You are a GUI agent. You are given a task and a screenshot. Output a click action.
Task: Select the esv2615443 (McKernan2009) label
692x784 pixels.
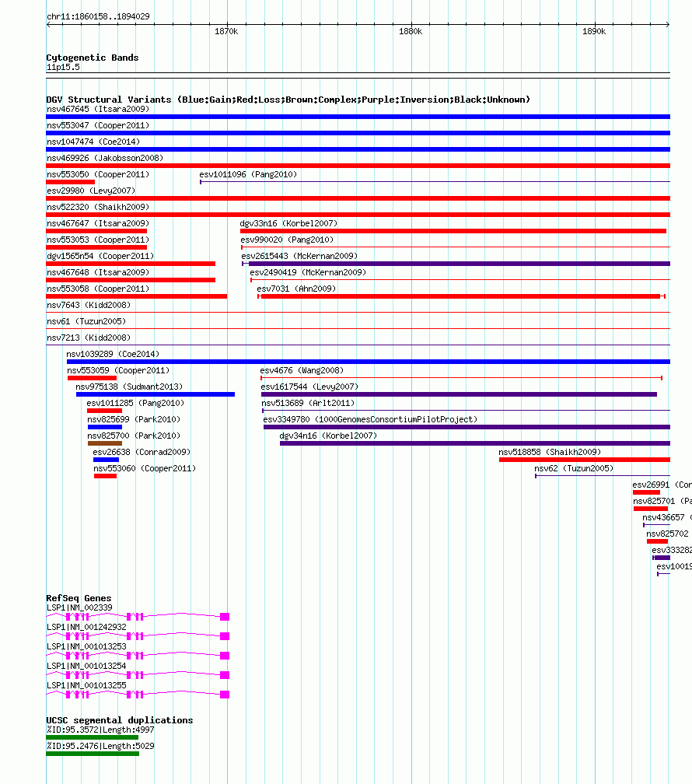pyautogui.click(x=299, y=256)
